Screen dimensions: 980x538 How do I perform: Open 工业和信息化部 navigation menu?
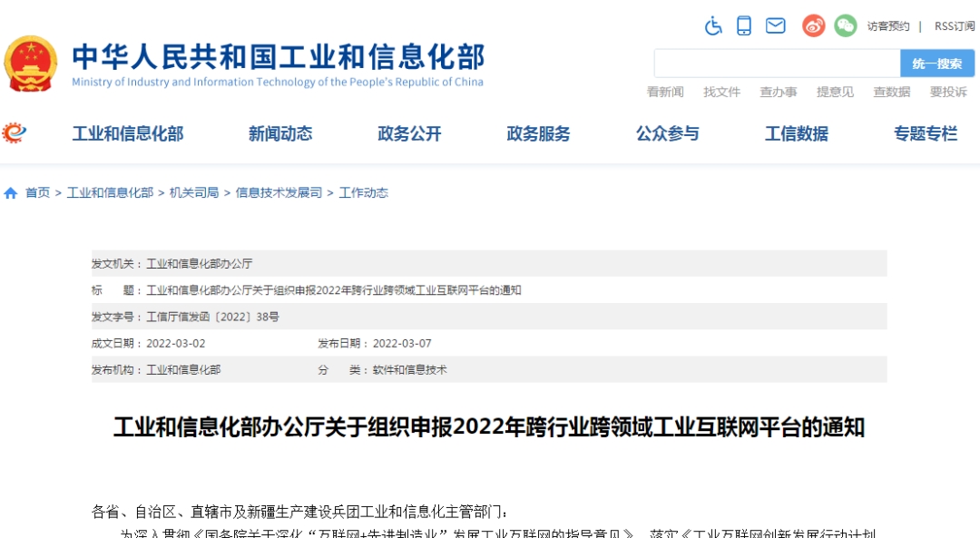[128, 133]
